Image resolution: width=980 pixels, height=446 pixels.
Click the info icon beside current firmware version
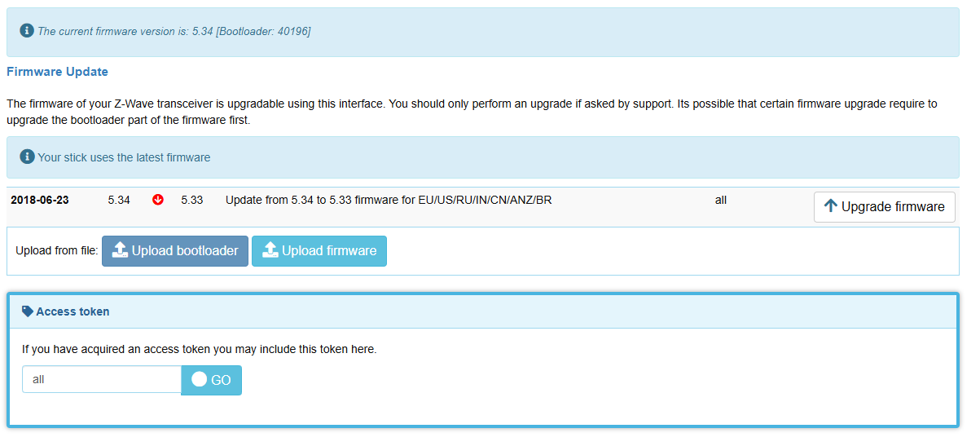point(27,31)
